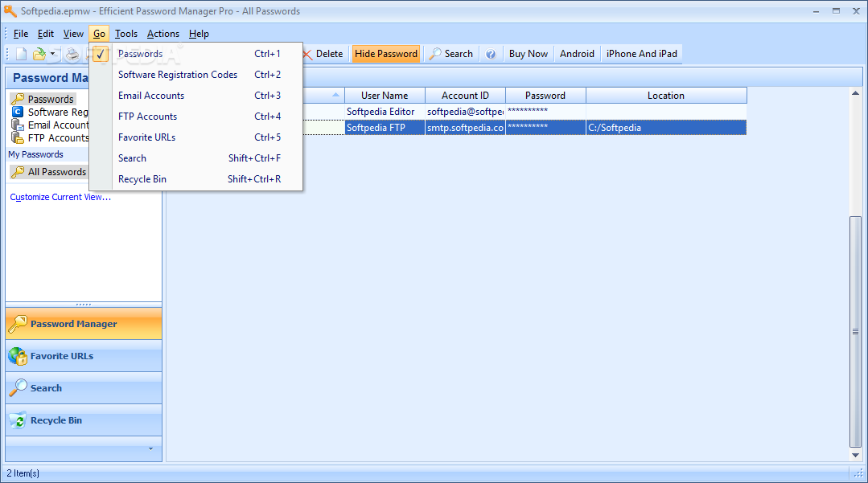Click the C:/Softpedia location cell
The height and width of the screenshot is (483, 868).
pyautogui.click(x=666, y=128)
